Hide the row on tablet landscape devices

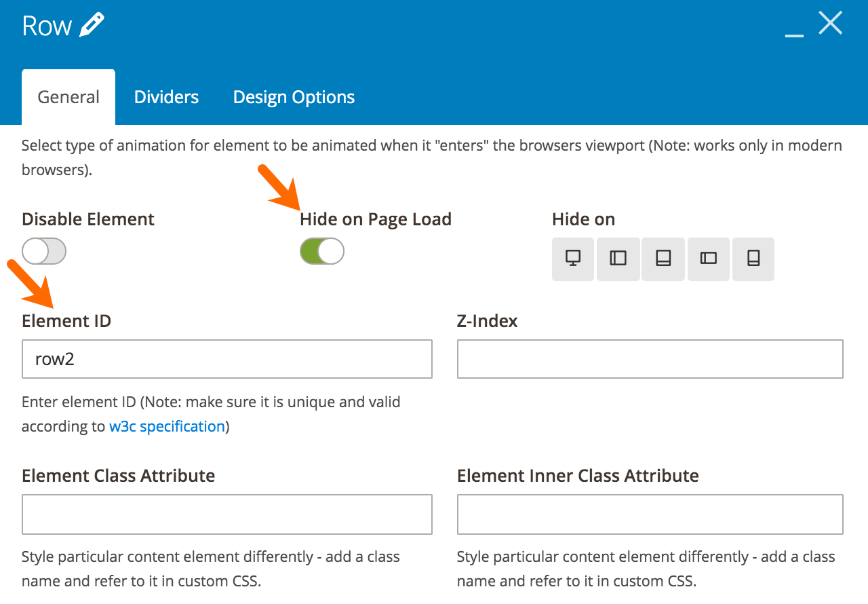(x=618, y=259)
